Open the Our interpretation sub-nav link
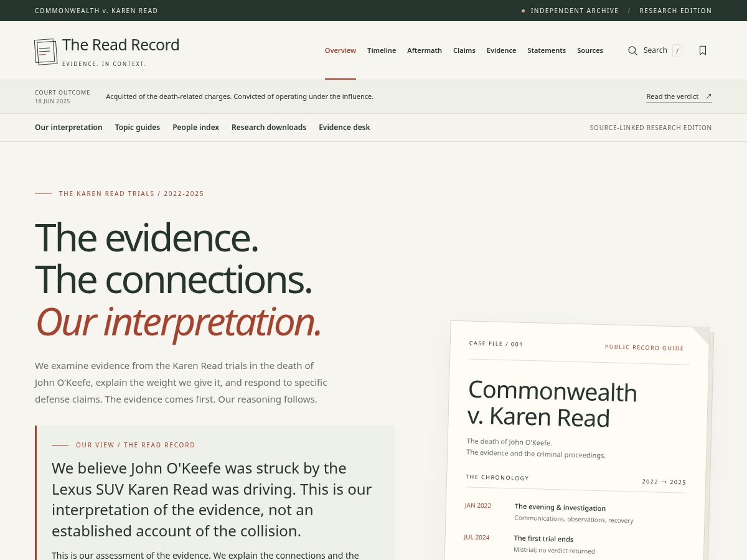Image resolution: width=747 pixels, height=560 pixels. click(68, 128)
